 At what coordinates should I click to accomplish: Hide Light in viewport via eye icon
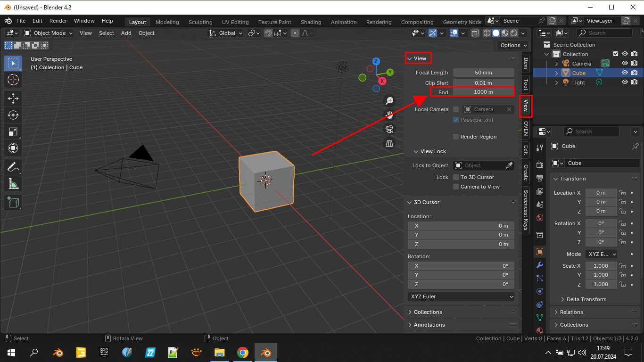625,82
